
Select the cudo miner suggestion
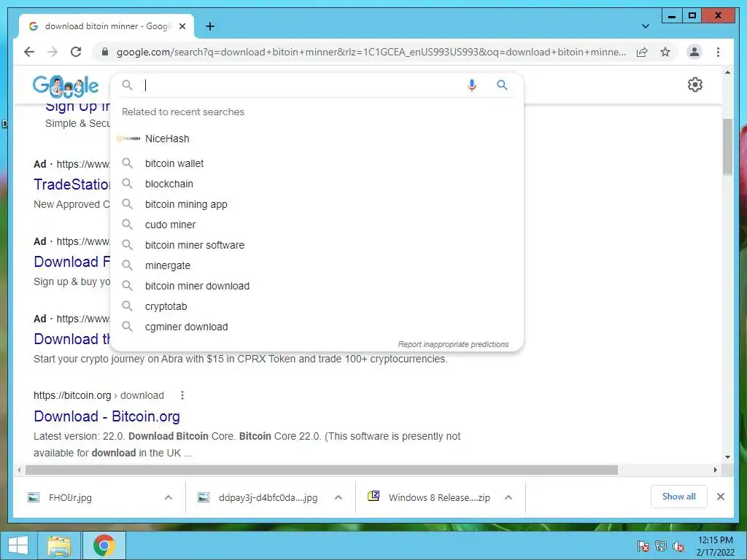[317, 225]
